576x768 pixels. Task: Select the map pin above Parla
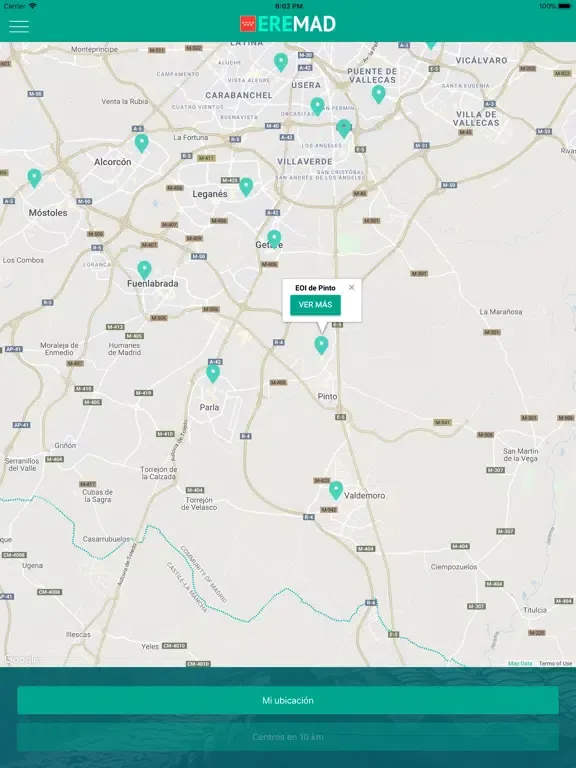(x=213, y=374)
